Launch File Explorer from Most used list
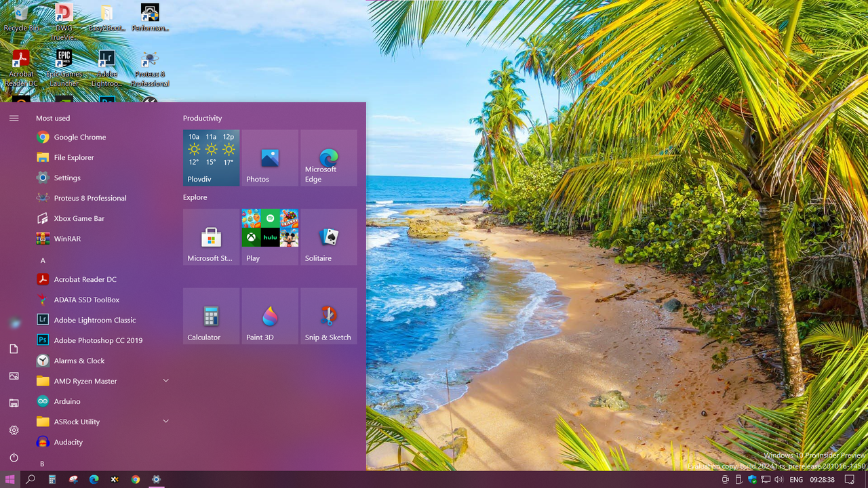The height and width of the screenshot is (488, 868). pos(102,157)
